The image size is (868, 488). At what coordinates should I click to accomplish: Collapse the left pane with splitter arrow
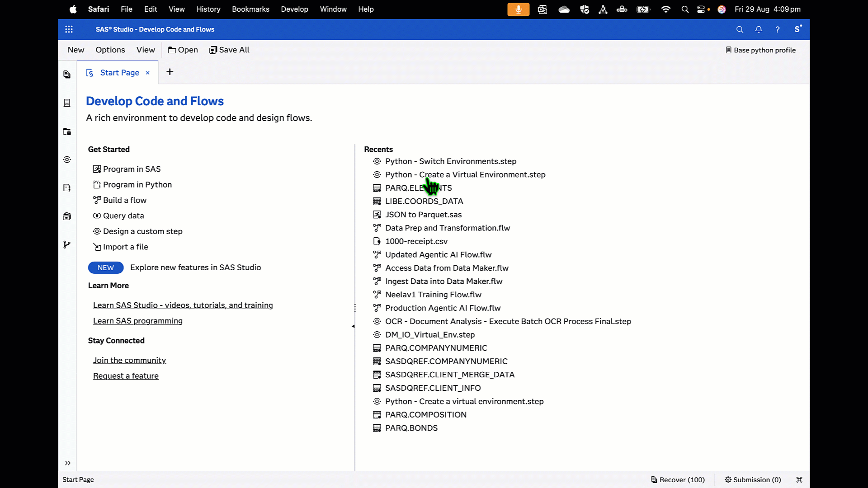pyautogui.click(x=353, y=326)
